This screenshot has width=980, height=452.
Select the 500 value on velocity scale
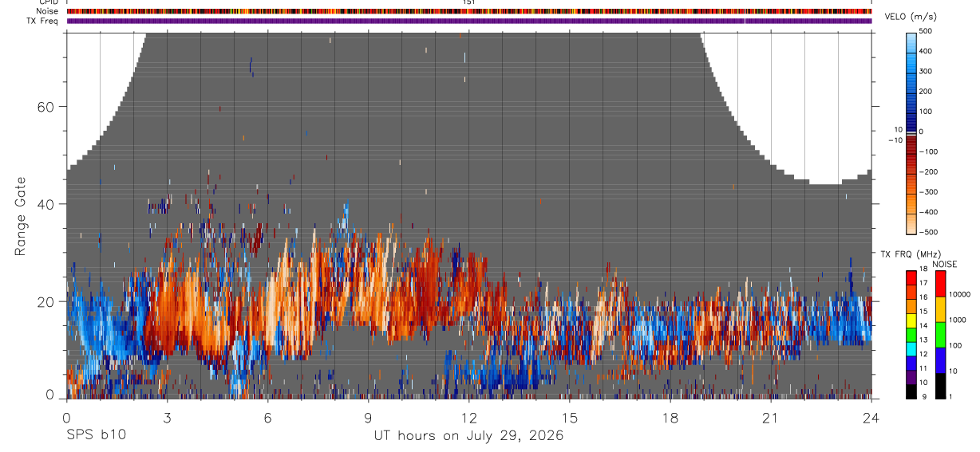tap(926, 31)
